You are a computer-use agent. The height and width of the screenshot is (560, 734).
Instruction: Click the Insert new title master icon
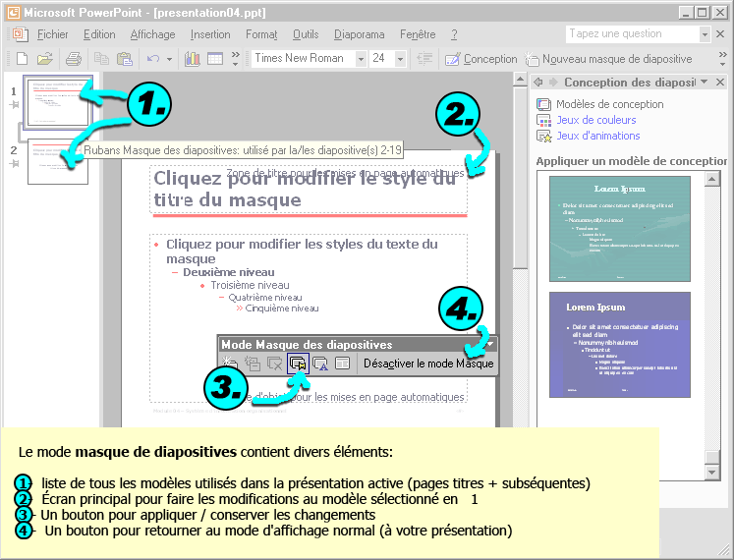(x=253, y=364)
